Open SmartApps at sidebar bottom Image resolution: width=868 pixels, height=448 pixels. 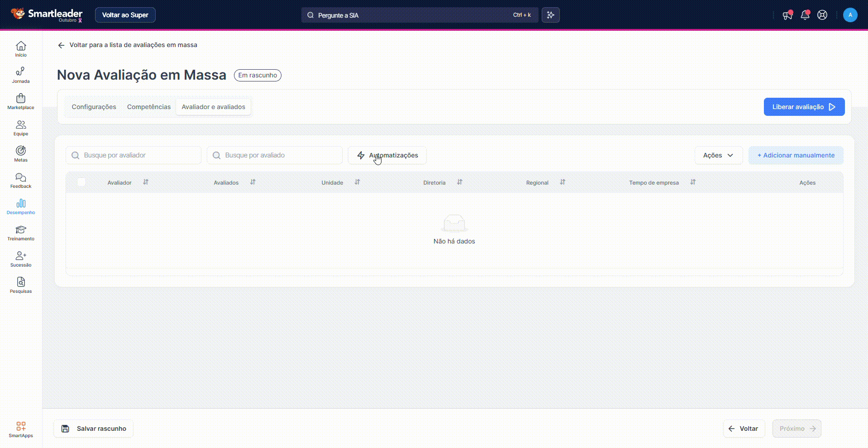pyautogui.click(x=20, y=429)
